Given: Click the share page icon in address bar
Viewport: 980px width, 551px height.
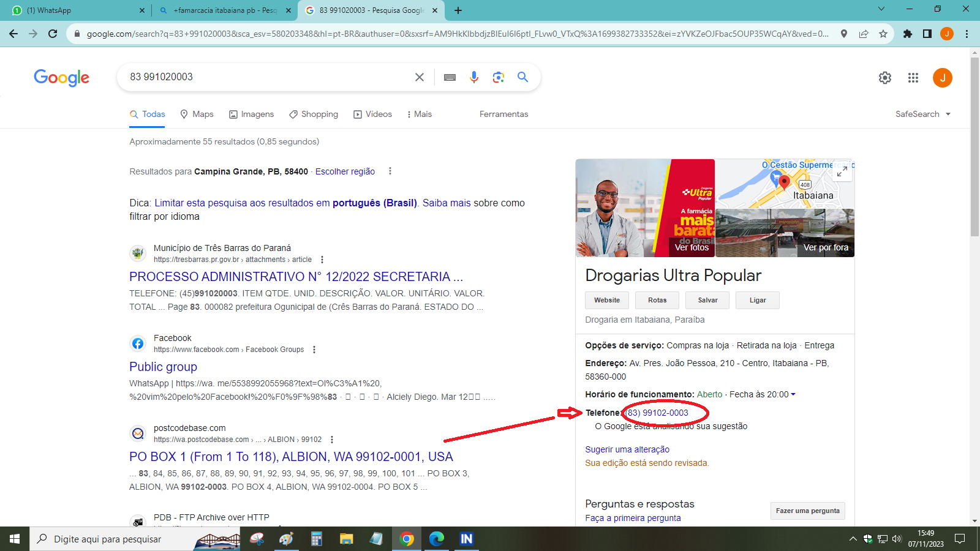Looking at the screenshot, I should click(x=864, y=34).
